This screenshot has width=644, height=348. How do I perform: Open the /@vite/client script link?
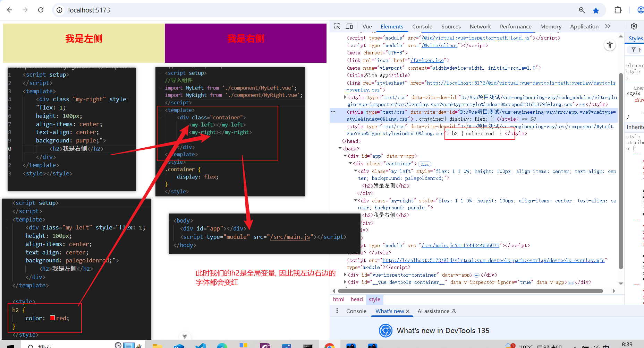click(440, 45)
